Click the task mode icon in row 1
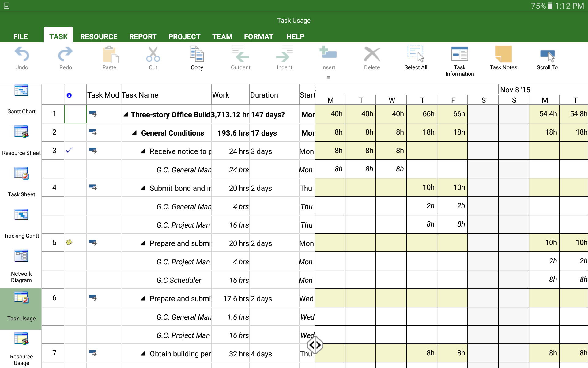Screen dimensions: 588x368 93,114
